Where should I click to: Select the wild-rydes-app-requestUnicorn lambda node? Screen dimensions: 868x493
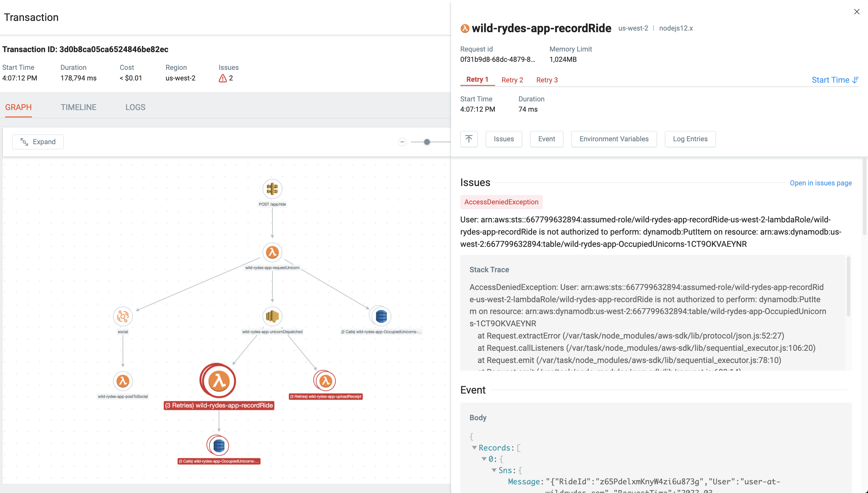pyautogui.click(x=272, y=252)
